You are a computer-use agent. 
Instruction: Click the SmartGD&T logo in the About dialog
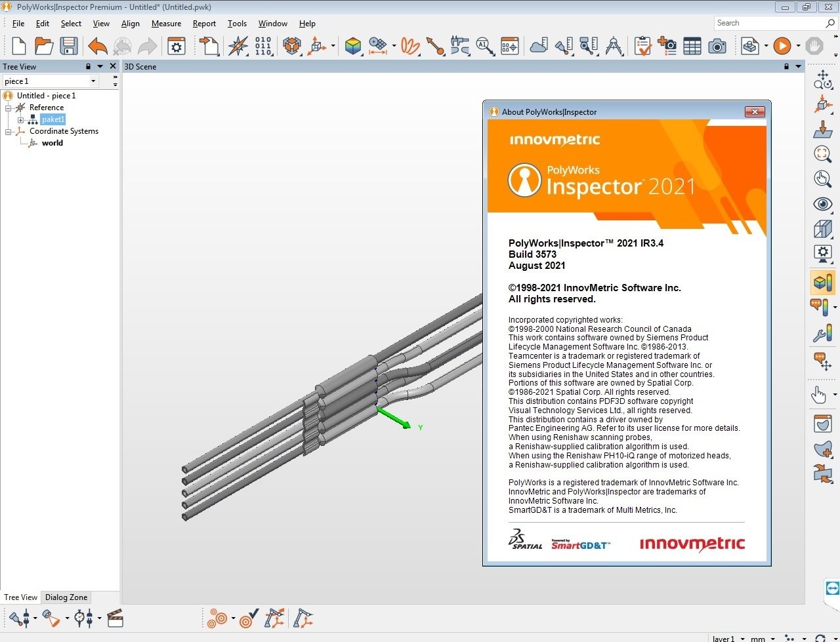580,544
